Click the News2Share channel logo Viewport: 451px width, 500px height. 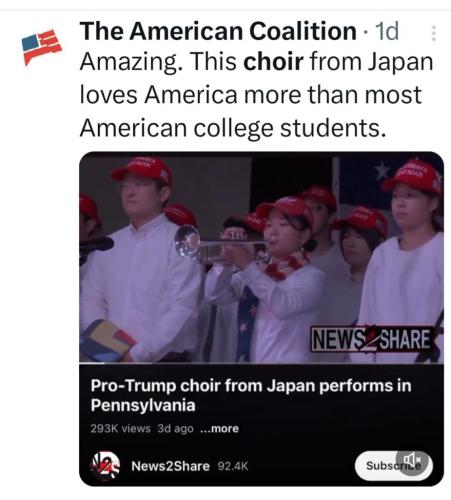(x=105, y=466)
